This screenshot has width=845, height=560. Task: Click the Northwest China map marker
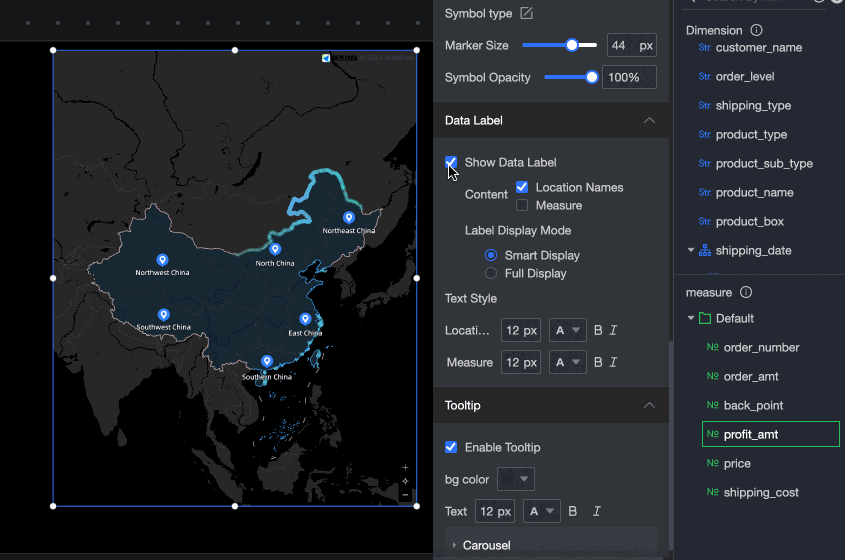click(x=162, y=260)
